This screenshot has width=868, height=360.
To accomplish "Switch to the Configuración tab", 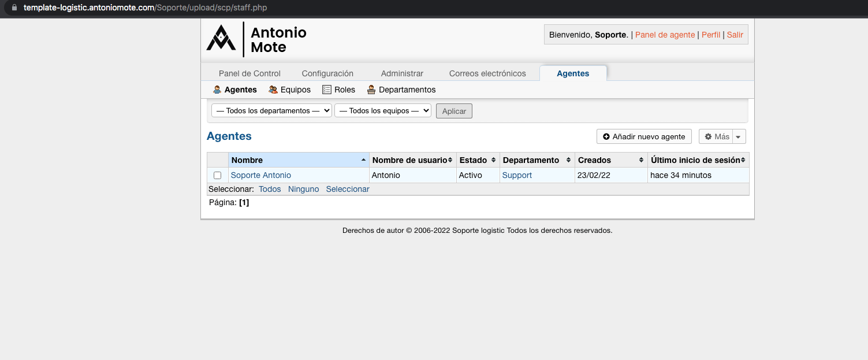I will point(327,73).
